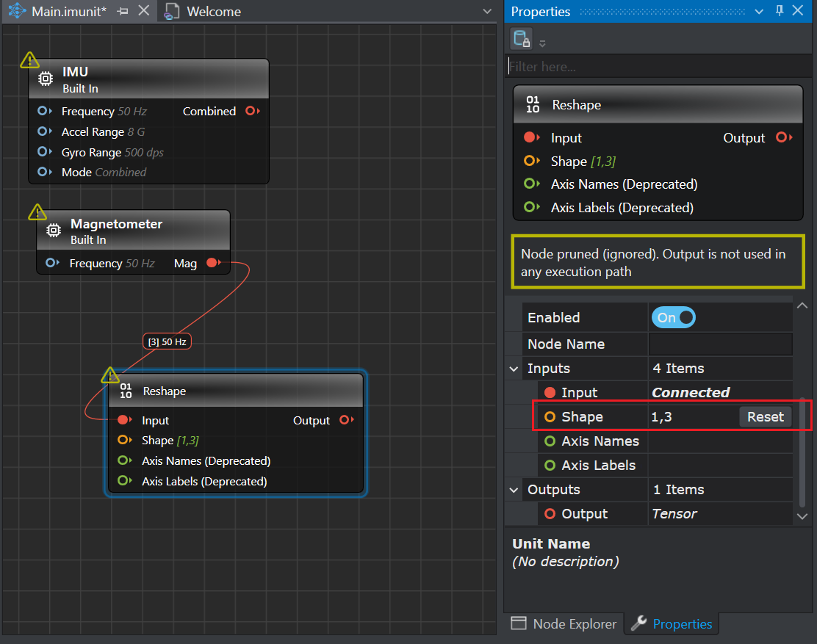Open the document tabs overflow dropdown

pyautogui.click(x=487, y=11)
